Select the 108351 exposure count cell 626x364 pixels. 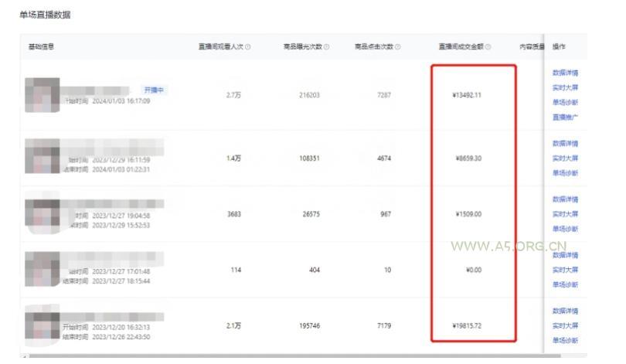[309, 158]
